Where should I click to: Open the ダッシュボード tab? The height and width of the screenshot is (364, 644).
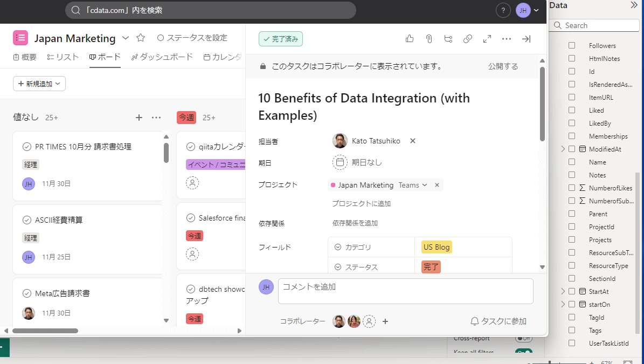tap(162, 57)
